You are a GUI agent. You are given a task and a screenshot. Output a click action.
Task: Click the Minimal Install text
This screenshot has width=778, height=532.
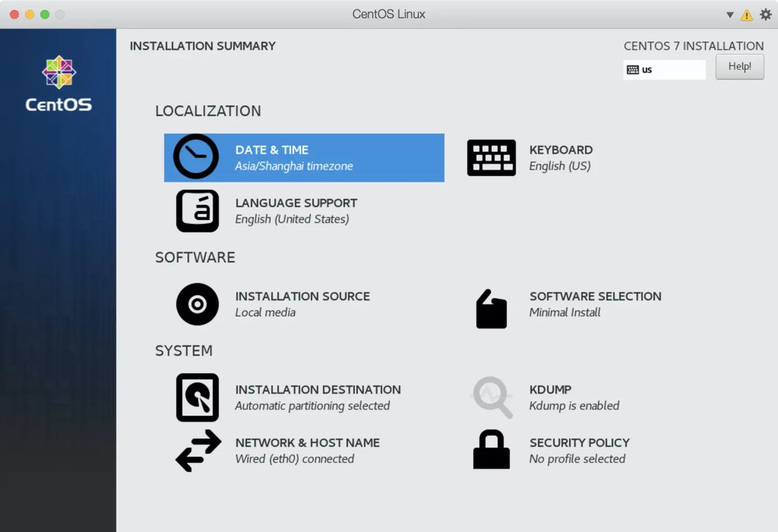pyautogui.click(x=565, y=313)
